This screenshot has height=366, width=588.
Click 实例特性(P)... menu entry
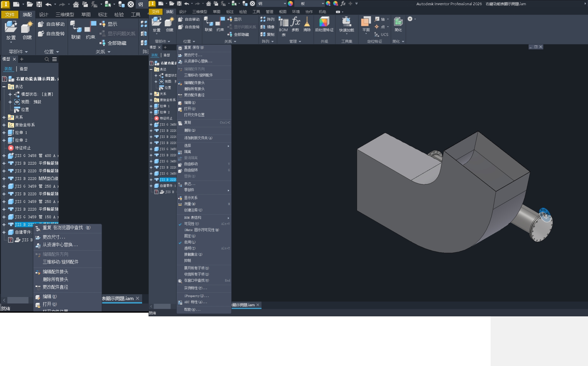204,288
